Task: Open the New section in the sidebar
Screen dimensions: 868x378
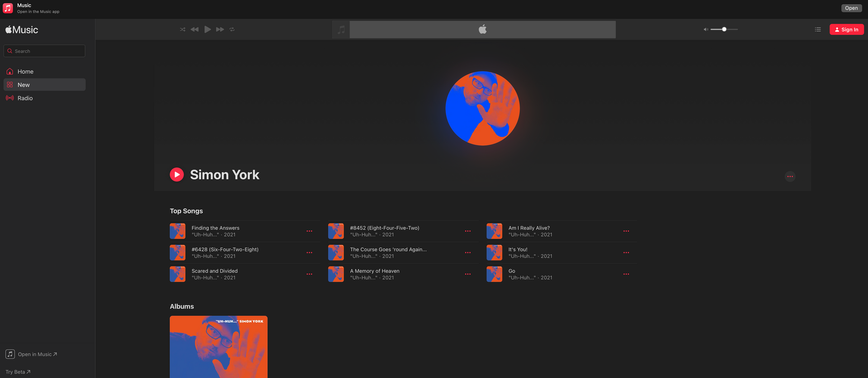Action: click(44, 85)
